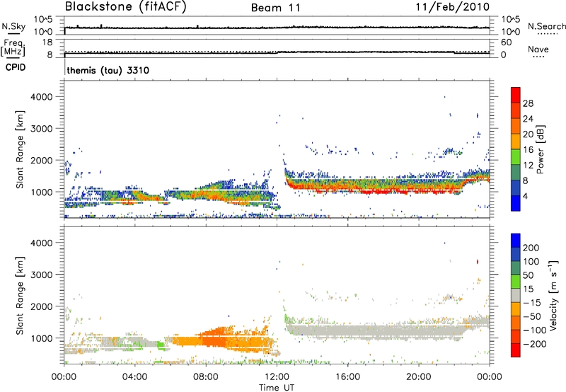
Task: Click the Velocity [m s⁻¹] colorbar title
Action: point(553,295)
